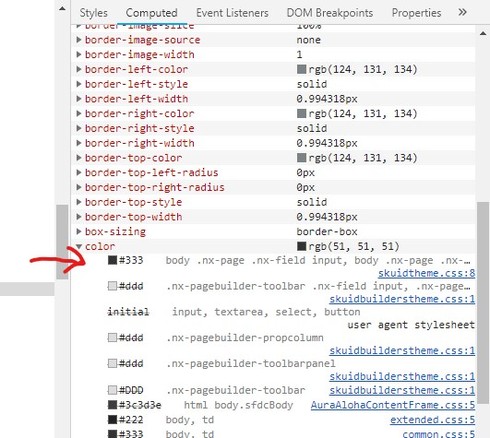Expand the border-right-width property
Screen dimensions: 490x438
tap(79, 143)
